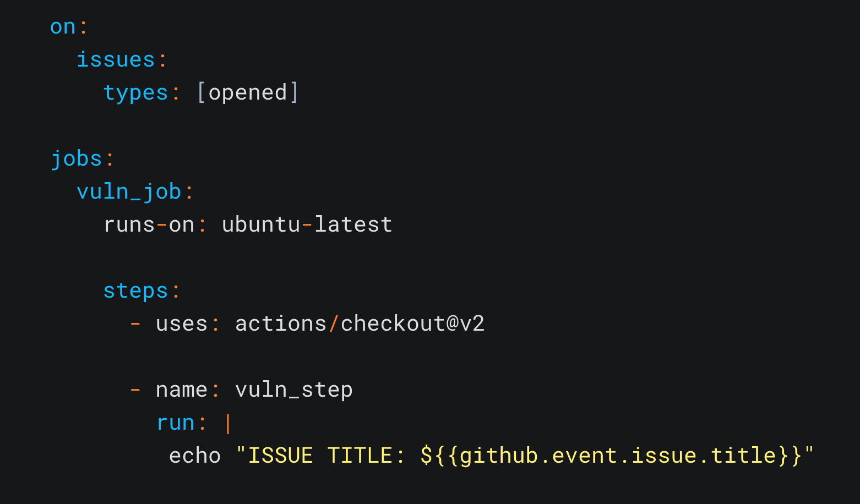Click the orange pipe character after "run:"

pyautogui.click(x=228, y=423)
